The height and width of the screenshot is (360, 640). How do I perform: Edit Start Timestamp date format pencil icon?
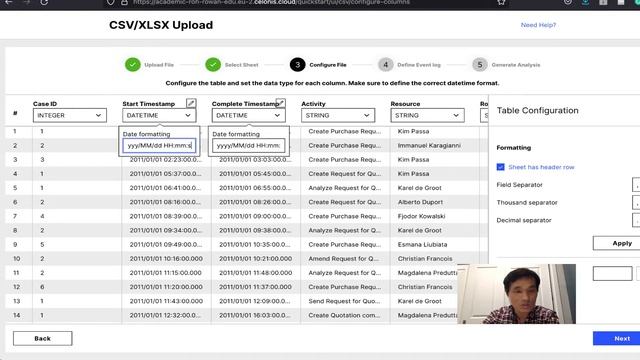click(191, 103)
